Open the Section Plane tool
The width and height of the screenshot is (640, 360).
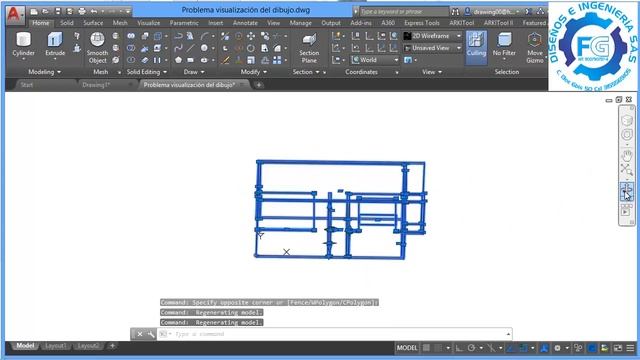point(309,47)
